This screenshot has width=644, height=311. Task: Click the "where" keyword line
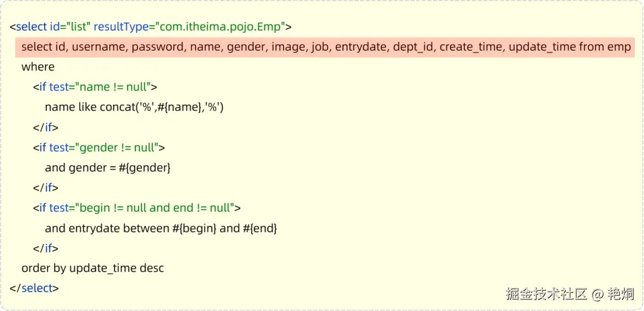(38, 67)
